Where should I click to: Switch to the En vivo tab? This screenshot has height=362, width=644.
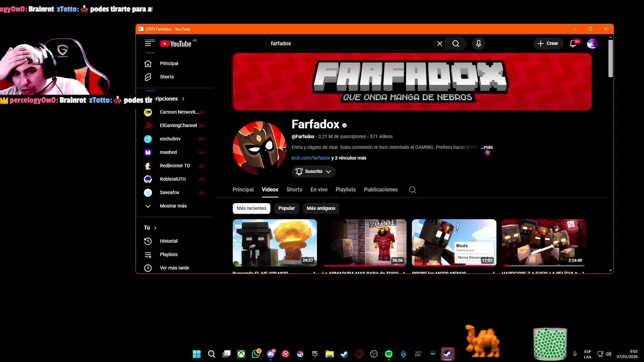pos(319,190)
